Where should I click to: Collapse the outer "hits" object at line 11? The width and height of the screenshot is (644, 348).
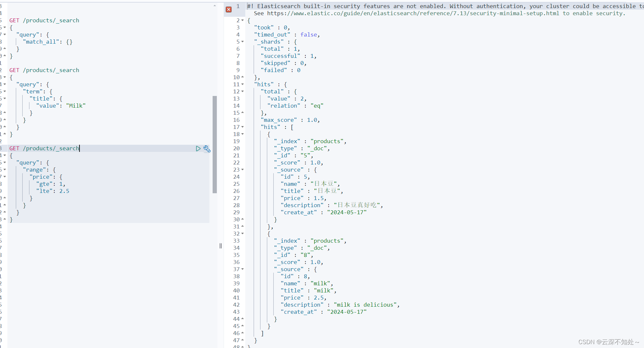pyautogui.click(x=243, y=84)
